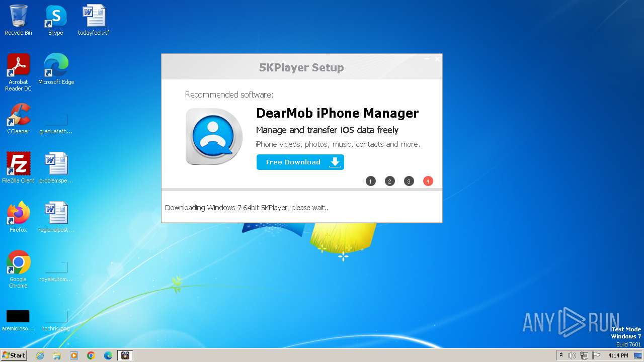Open the network status tray icon
The width and height of the screenshot is (644, 362).
click(x=584, y=355)
